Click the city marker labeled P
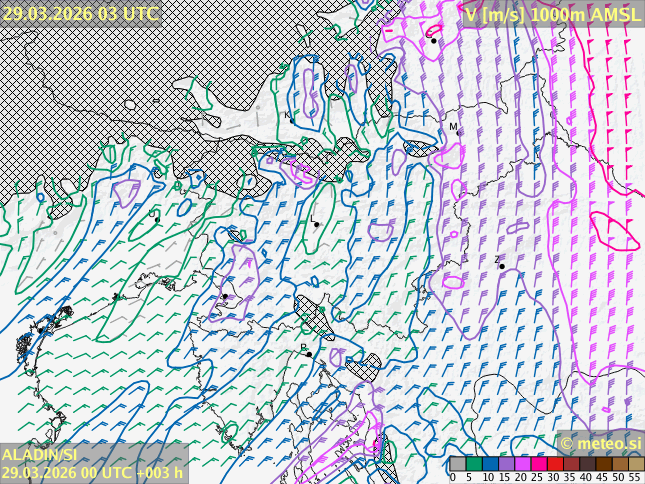Screen dimensions: 645x484 [x=309, y=353]
